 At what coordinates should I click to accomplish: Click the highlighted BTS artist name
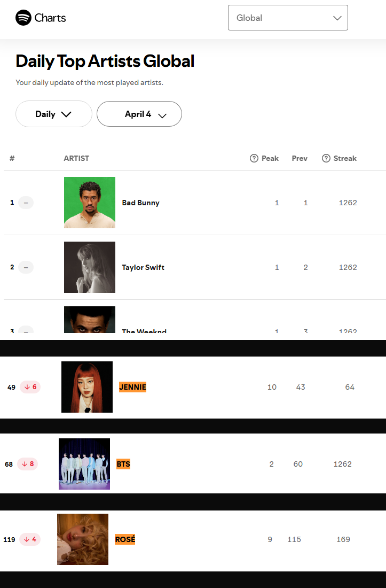pyautogui.click(x=123, y=464)
